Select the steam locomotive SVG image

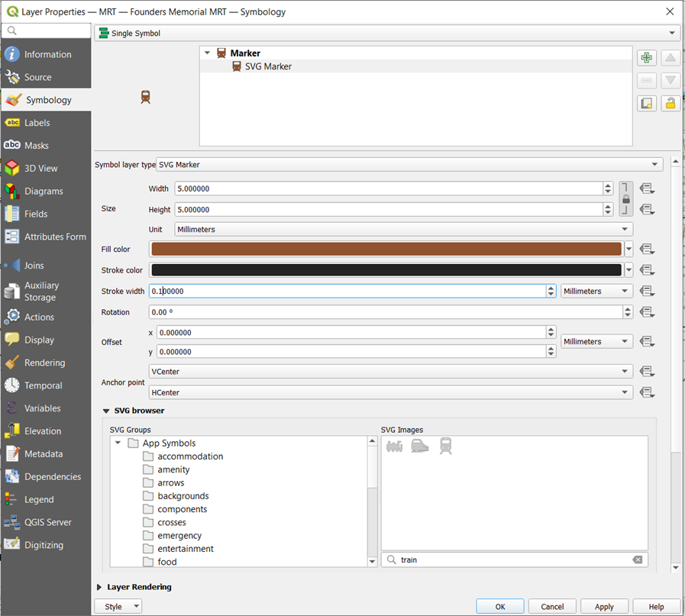(x=395, y=446)
